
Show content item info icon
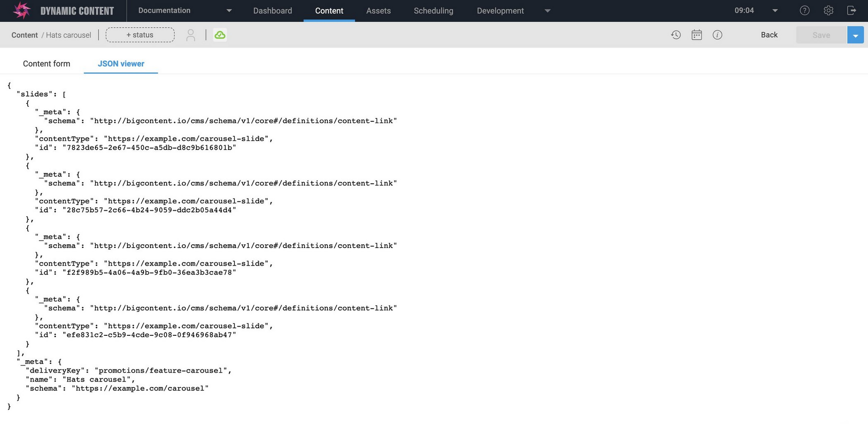pos(717,35)
